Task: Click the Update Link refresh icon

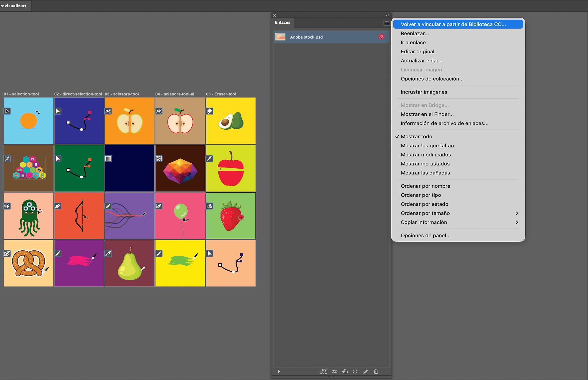Action: 355,371
